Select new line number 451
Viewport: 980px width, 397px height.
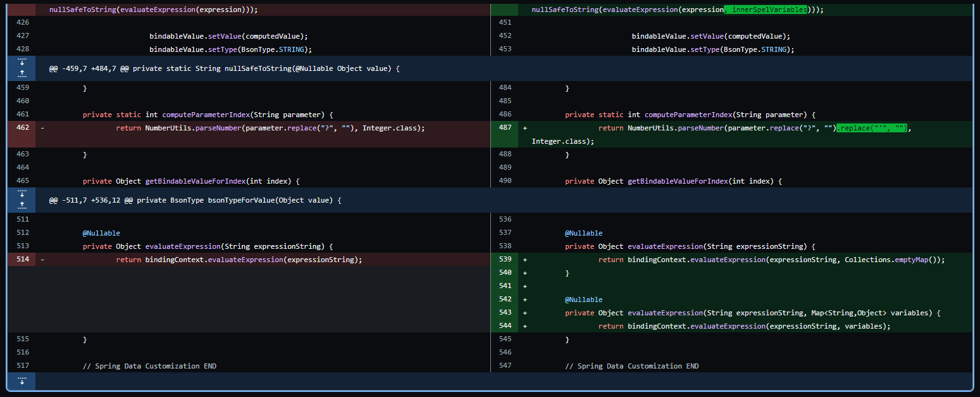tap(504, 22)
